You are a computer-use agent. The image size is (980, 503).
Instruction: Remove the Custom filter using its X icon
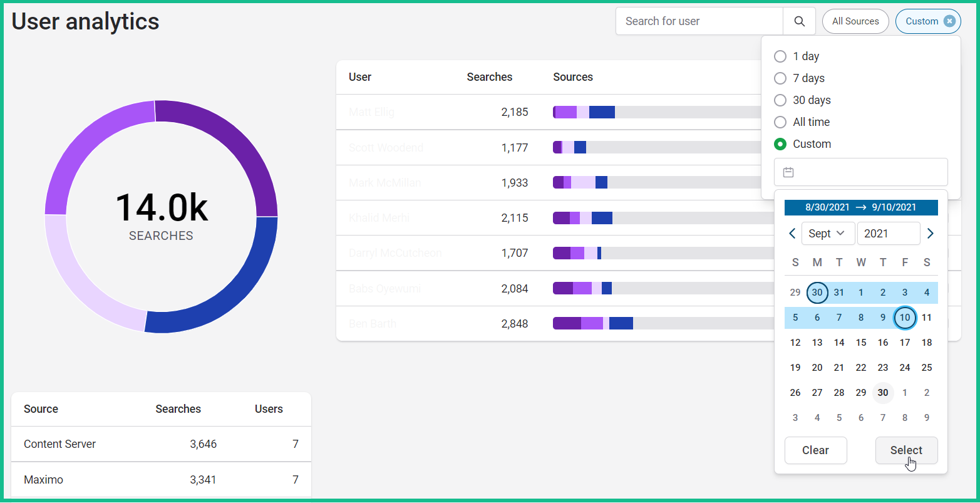(949, 21)
